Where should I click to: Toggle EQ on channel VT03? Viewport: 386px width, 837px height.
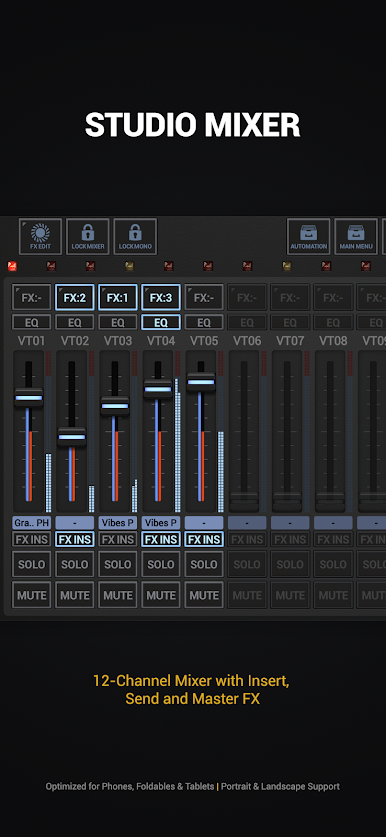[x=118, y=322]
